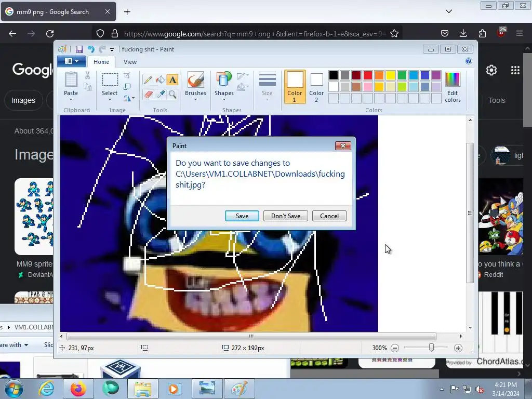Click Don't Save in the dialog
532x399 pixels.
[286, 216]
